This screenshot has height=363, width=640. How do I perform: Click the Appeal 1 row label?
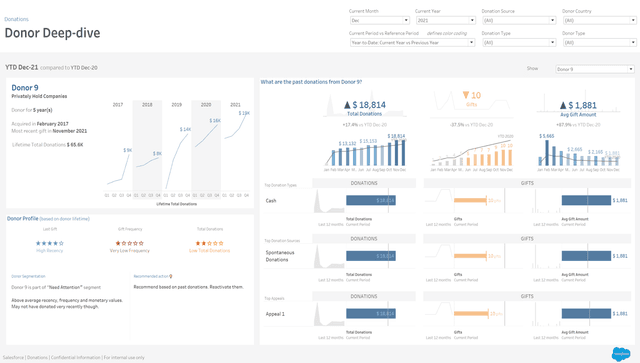point(275,314)
